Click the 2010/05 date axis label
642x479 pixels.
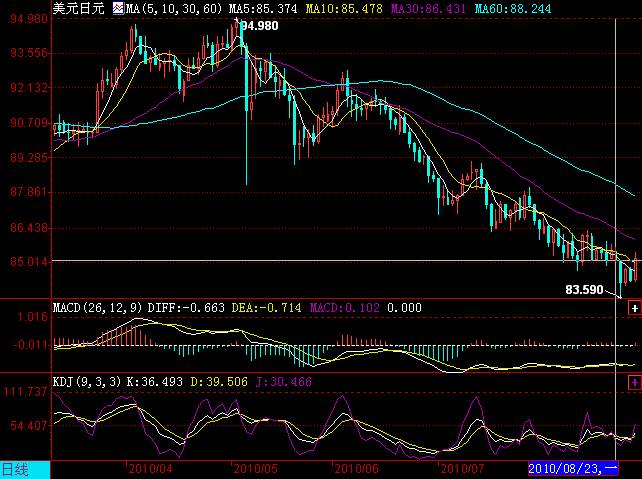255,469
